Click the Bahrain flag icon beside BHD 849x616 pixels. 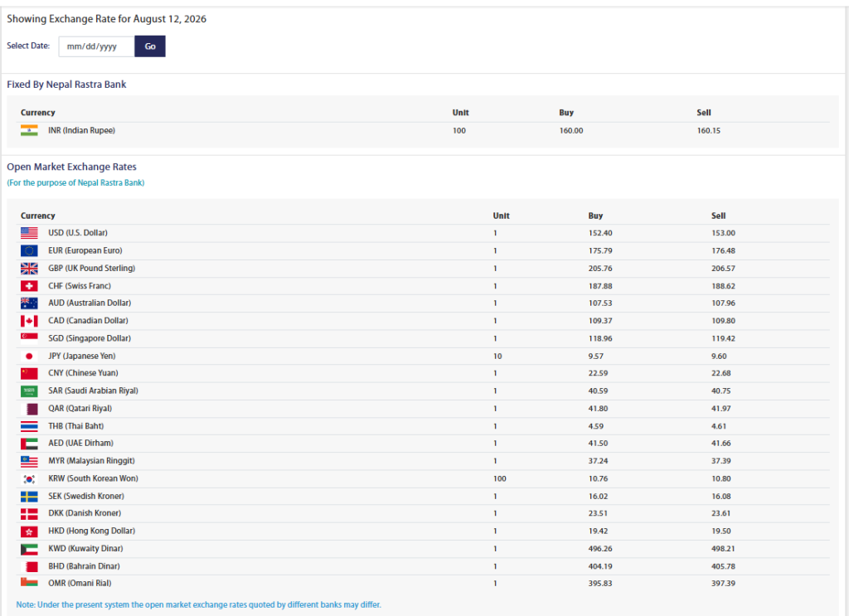click(x=29, y=567)
